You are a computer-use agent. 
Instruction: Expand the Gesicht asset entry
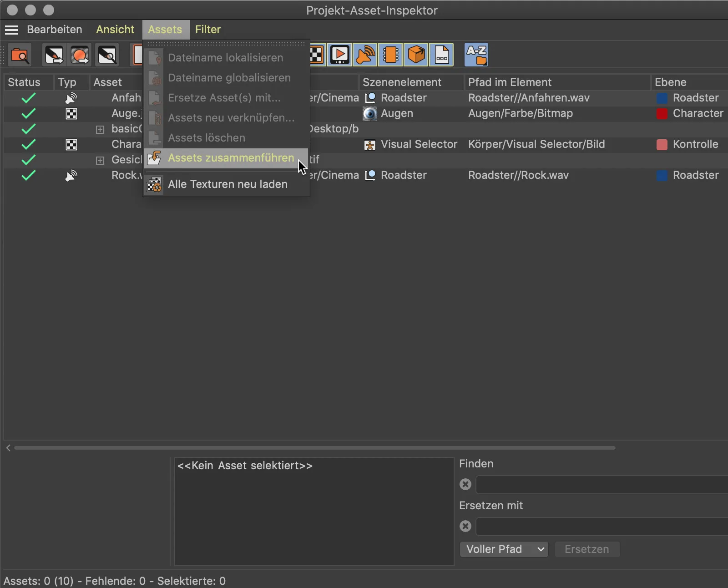(100, 160)
